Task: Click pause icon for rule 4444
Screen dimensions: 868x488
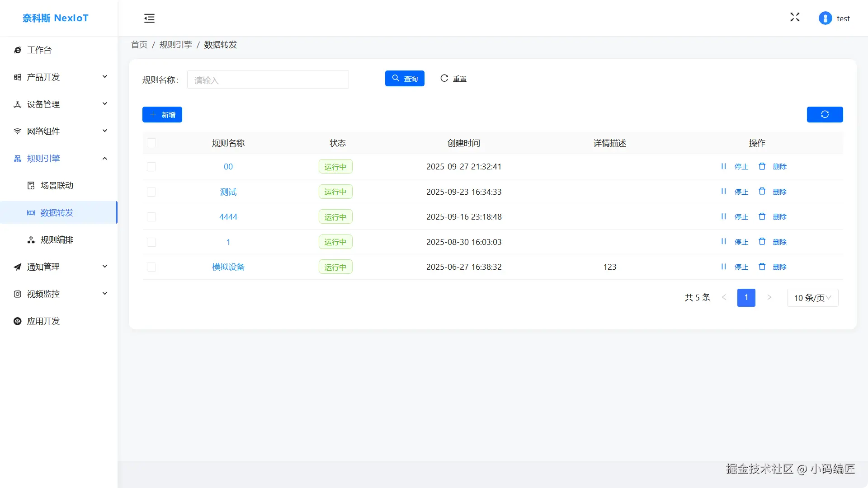Action: coord(723,216)
